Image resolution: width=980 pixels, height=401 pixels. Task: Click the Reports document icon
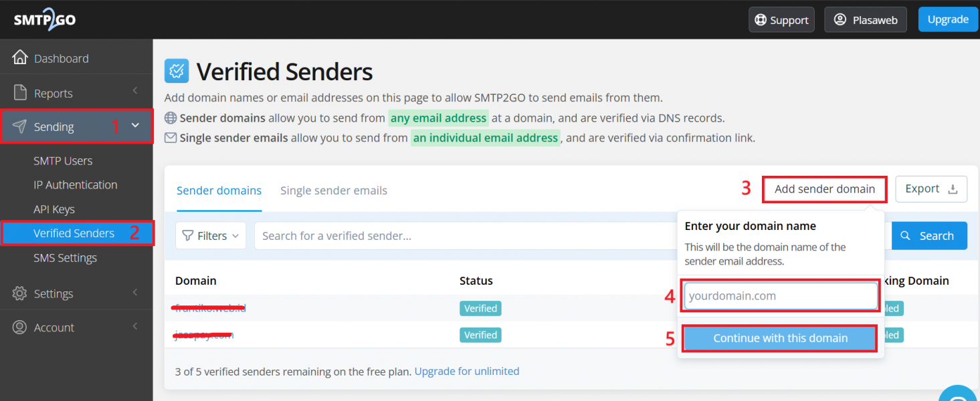(20, 93)
